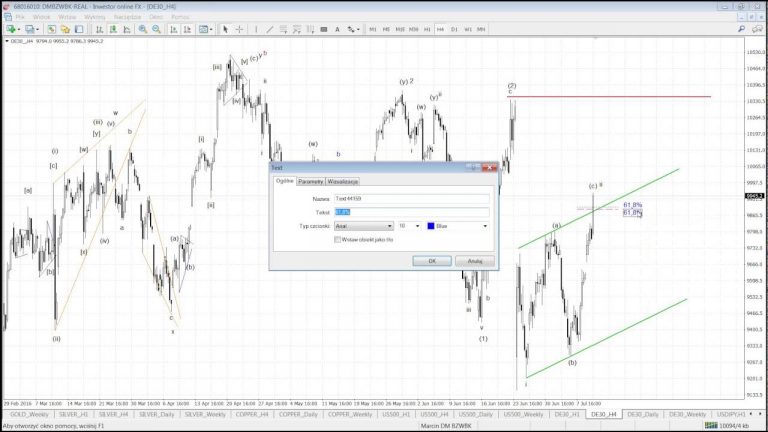Click the Anuluj button
The height and width of the screenshot is (432, 768).
(475, 261)
